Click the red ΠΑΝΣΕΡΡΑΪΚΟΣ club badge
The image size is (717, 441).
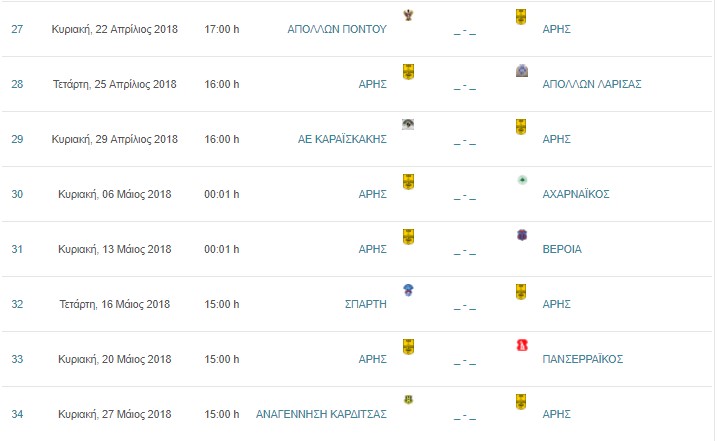(x=522, y=345)
